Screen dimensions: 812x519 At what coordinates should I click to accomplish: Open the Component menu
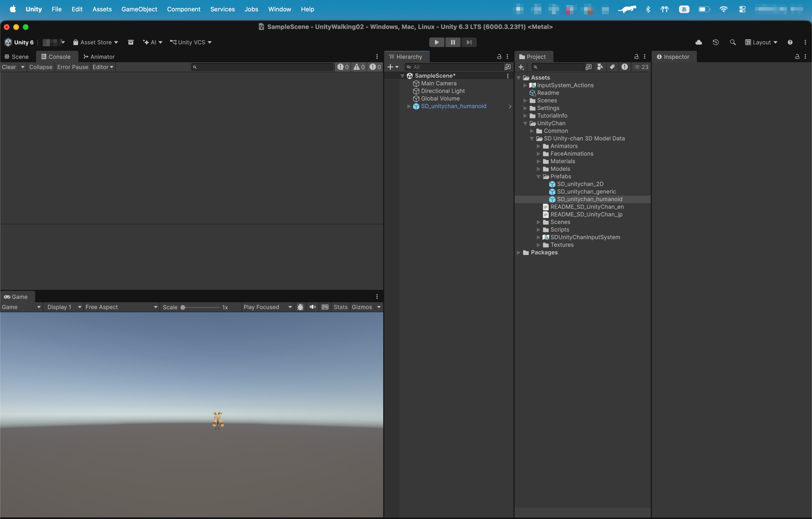tap(183, 9)
